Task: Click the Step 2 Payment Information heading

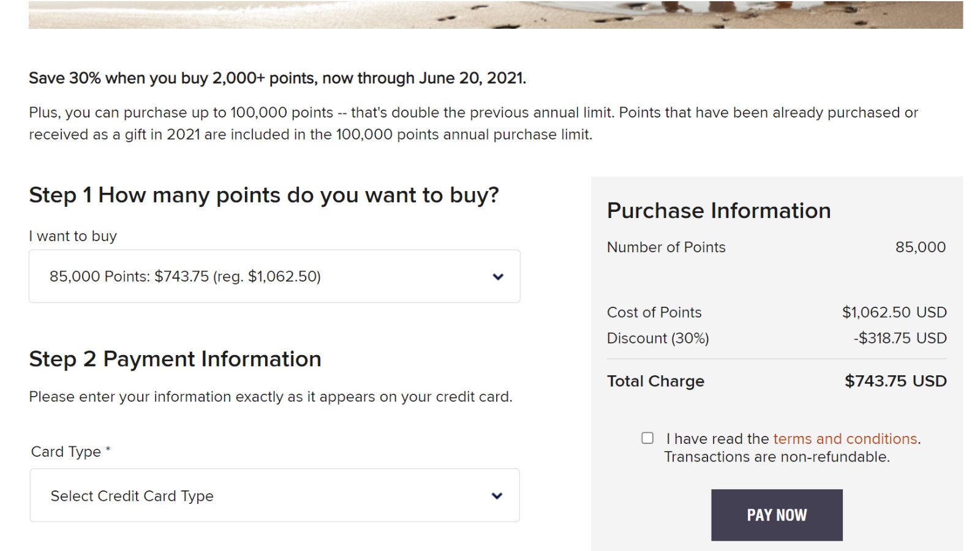Action: click(x=175, y=359)
